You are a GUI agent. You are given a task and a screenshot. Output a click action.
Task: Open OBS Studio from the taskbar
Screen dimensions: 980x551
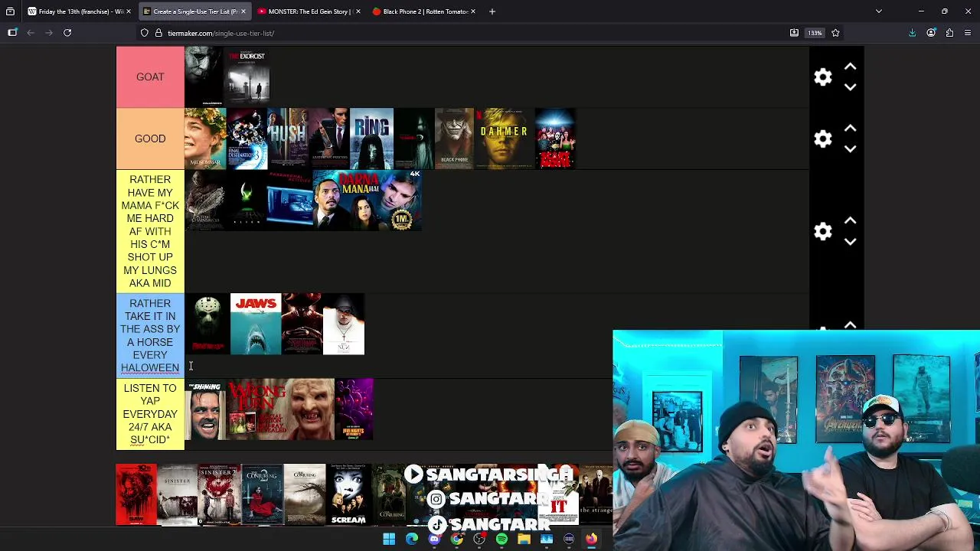[x=479, y=540]
